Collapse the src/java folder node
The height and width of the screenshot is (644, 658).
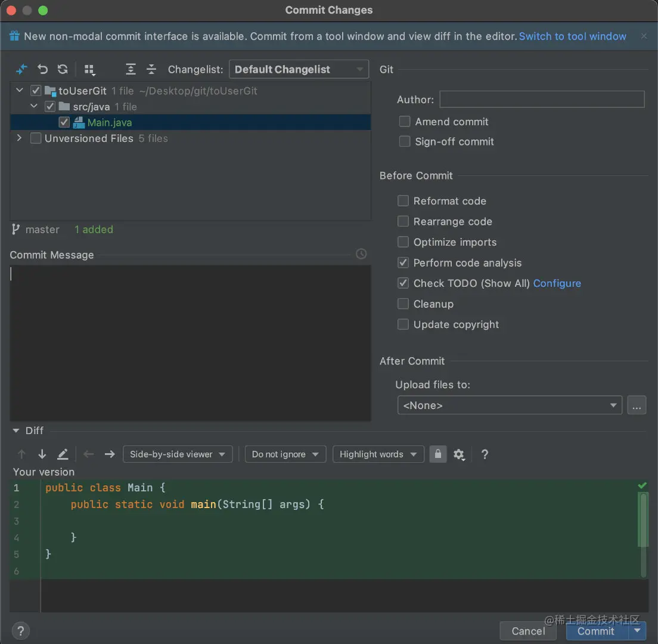34,106
